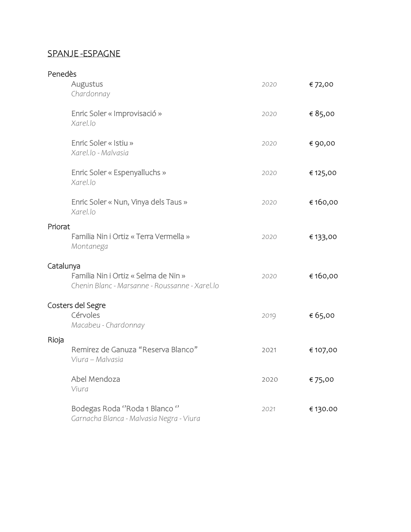Click the Nun, Vinya dels Taus wine
The image size is (411, 532).
pos(129,202)
